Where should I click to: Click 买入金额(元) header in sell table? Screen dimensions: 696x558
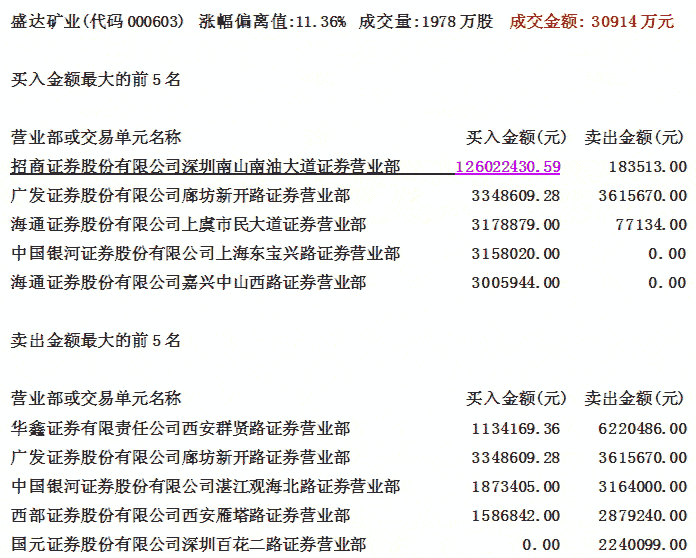[x=516, y=398]
